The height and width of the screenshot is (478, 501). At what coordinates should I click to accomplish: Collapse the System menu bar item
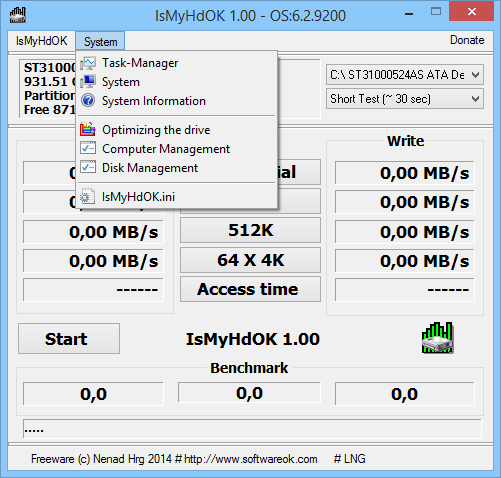pos(100,41)
